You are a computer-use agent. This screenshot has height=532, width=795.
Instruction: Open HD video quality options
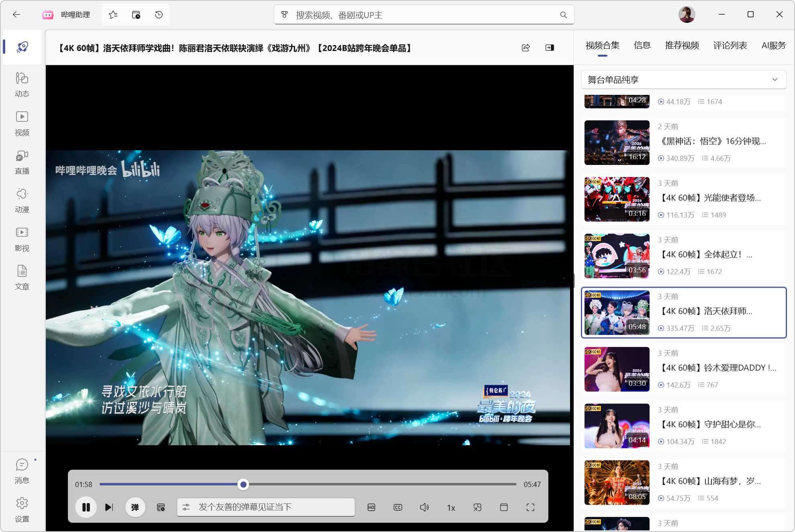(371, 507)
